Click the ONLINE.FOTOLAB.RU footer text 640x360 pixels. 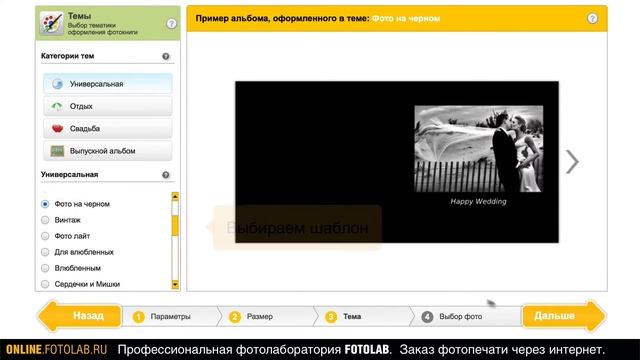coord(57,350)
